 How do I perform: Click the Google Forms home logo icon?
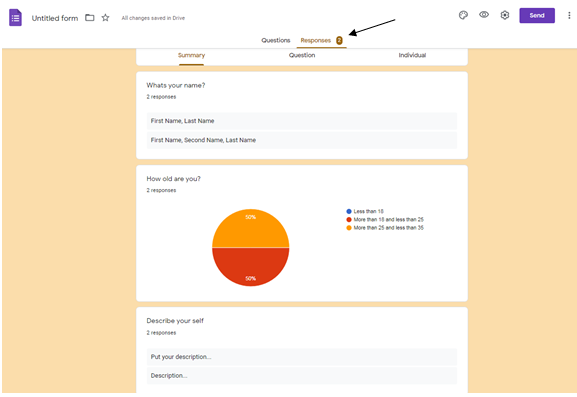point(15,18)
